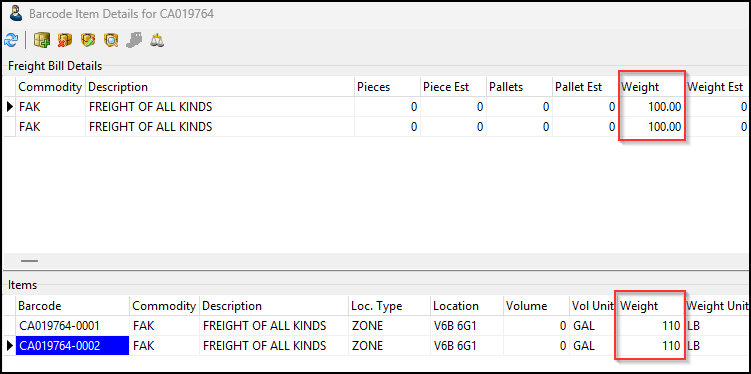Screen dimensions: 751x374
Task: Click the search item box icon with magnifier
Action: point(111,40)
